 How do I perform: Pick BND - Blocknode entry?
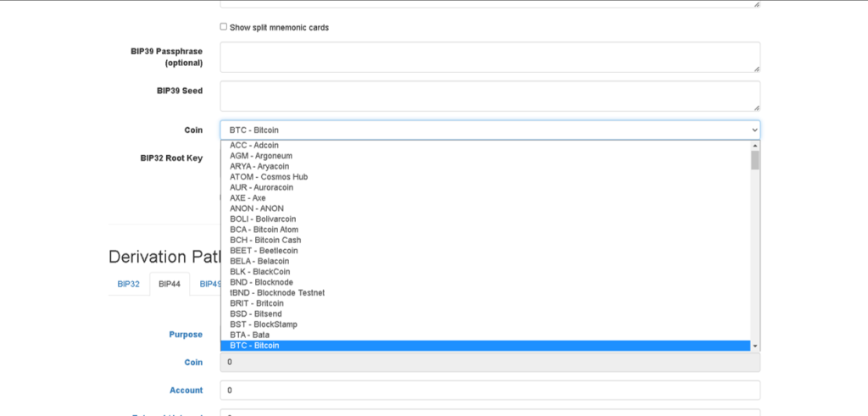pos(486,282)
